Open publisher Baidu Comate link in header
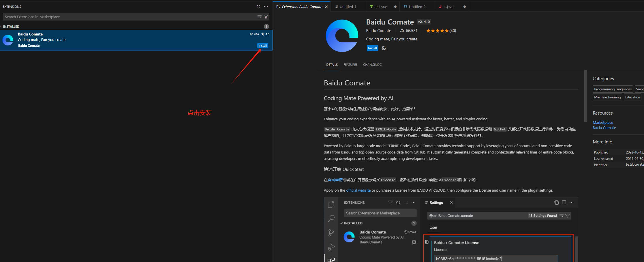The height and width of the screenshot is (262, 644). click(378, 31)
